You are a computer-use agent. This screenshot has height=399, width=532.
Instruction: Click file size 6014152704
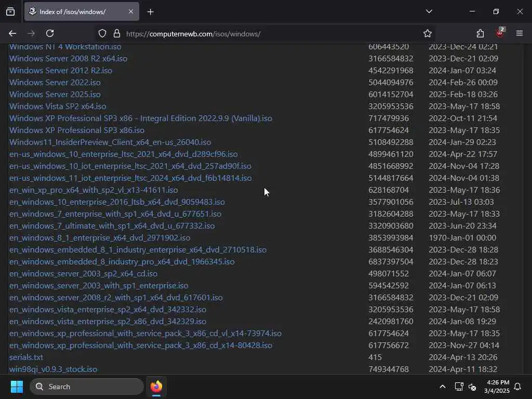[x=391, y=95]
